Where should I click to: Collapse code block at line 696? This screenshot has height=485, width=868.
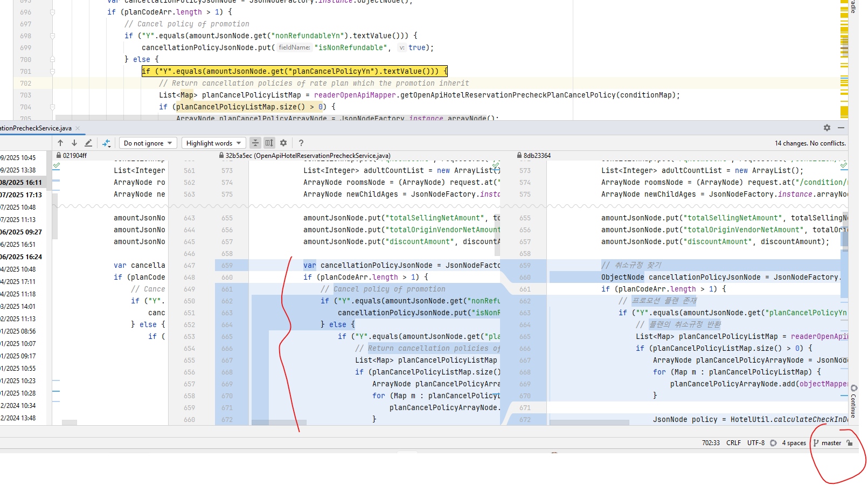[x=52, y=12]
